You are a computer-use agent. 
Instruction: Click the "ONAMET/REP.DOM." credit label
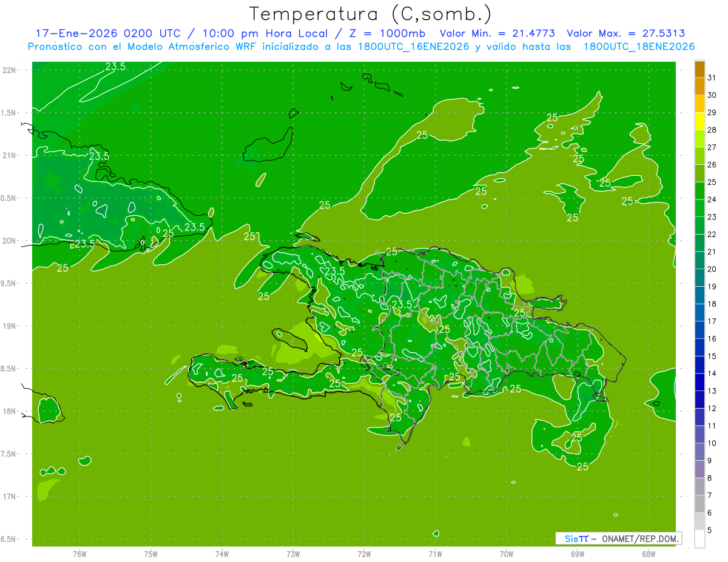pyautogui.click(x=639, y=538)
